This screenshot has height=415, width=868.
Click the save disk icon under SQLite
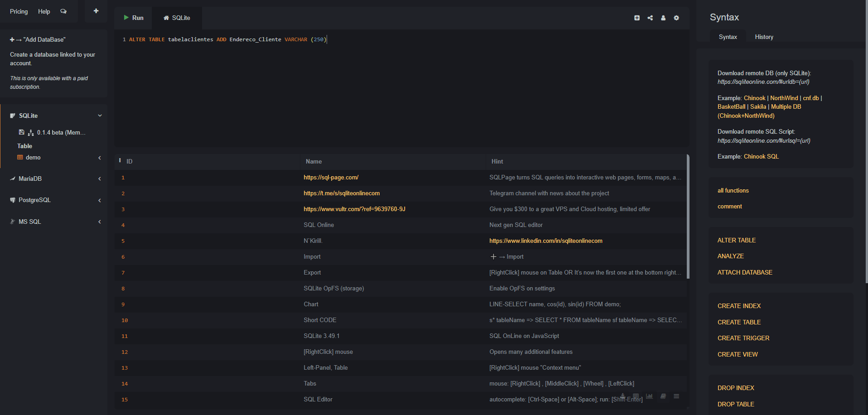[x=21, y=132]
